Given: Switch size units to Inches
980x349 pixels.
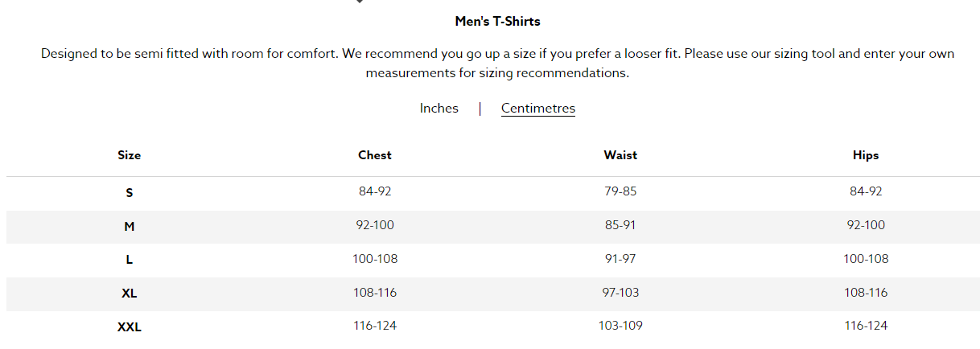Looking at the screenshot, I should (x=439, y=108).
